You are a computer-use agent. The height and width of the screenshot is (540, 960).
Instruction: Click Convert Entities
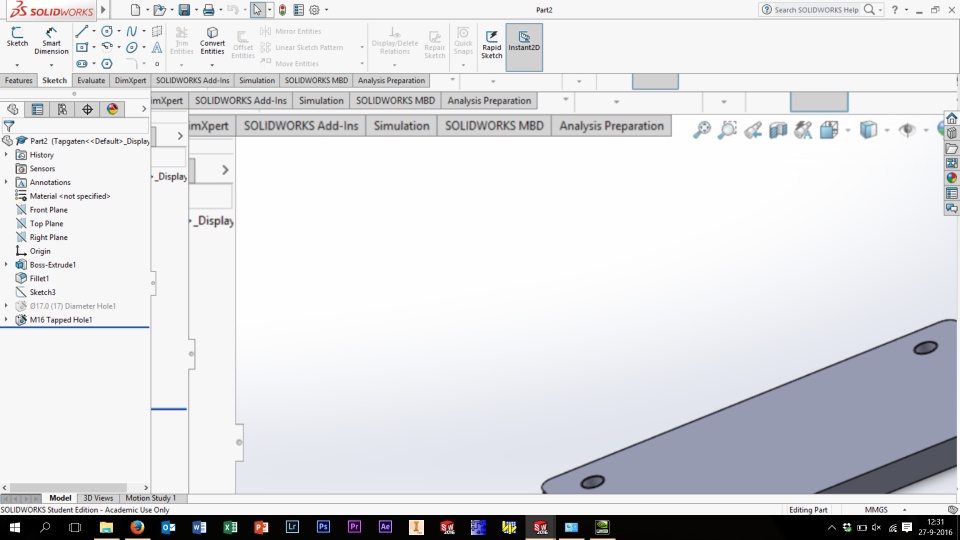click(x=212, y=40)
